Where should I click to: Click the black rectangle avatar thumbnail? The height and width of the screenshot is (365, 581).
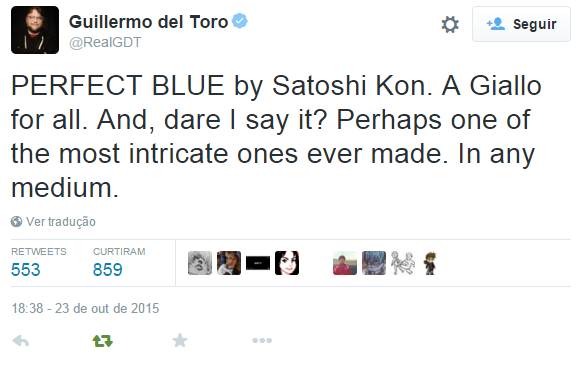coord(258,263)
